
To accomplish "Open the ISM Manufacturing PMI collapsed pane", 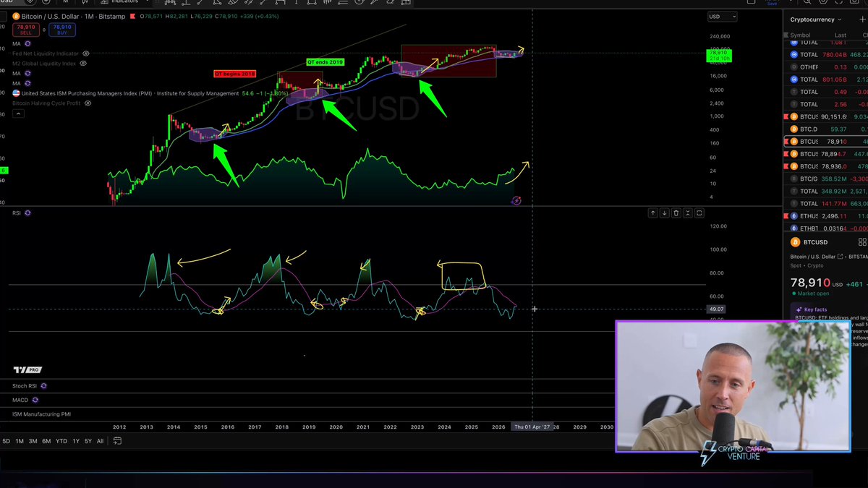I will pos(41,414).
